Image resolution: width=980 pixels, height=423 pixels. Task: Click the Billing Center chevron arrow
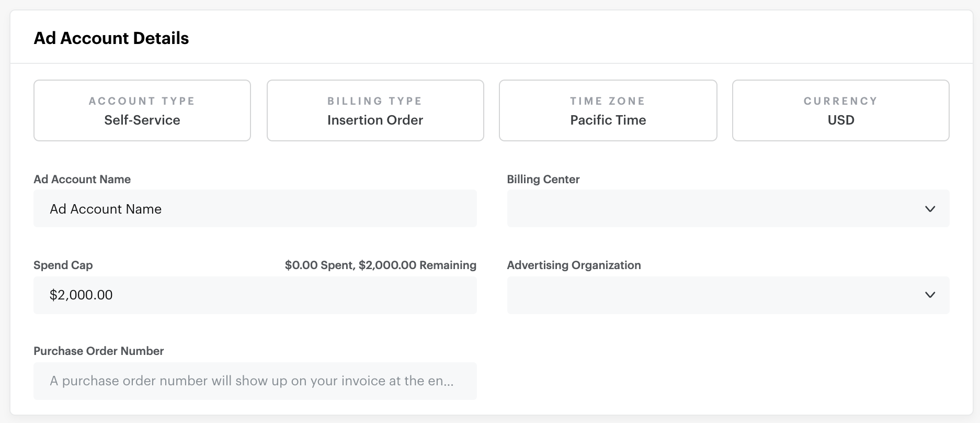pyautogui.click(x=930, y=208)
